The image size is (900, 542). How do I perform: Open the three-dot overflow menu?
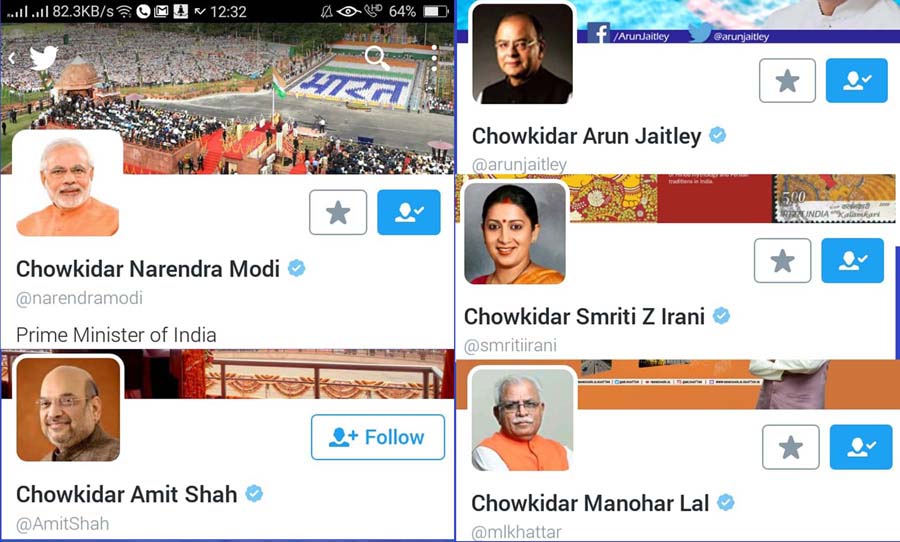click(x=435, y=58)
